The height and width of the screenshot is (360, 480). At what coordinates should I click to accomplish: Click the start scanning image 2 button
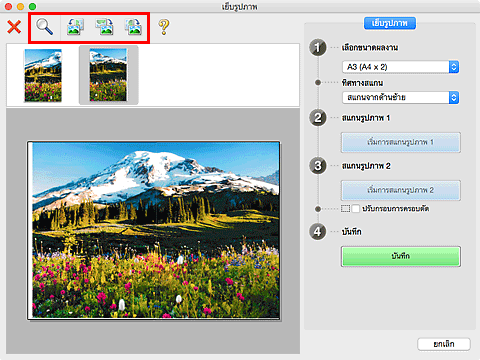401,190
